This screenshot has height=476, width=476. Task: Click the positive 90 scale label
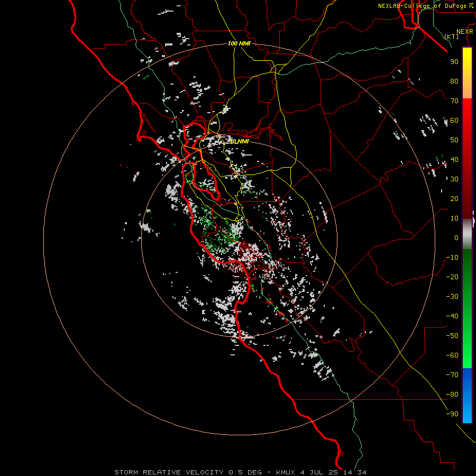[x=454, y=62]
